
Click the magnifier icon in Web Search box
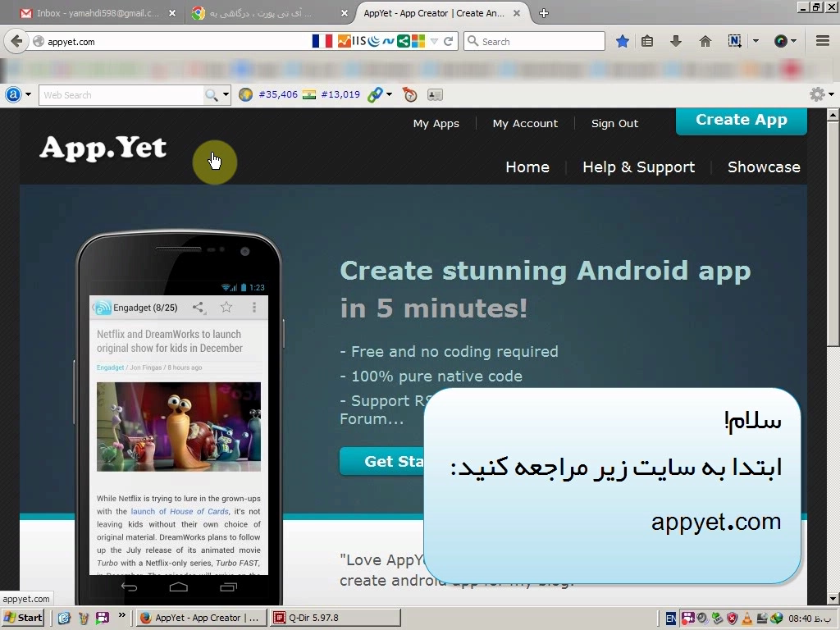pos(212,95)
